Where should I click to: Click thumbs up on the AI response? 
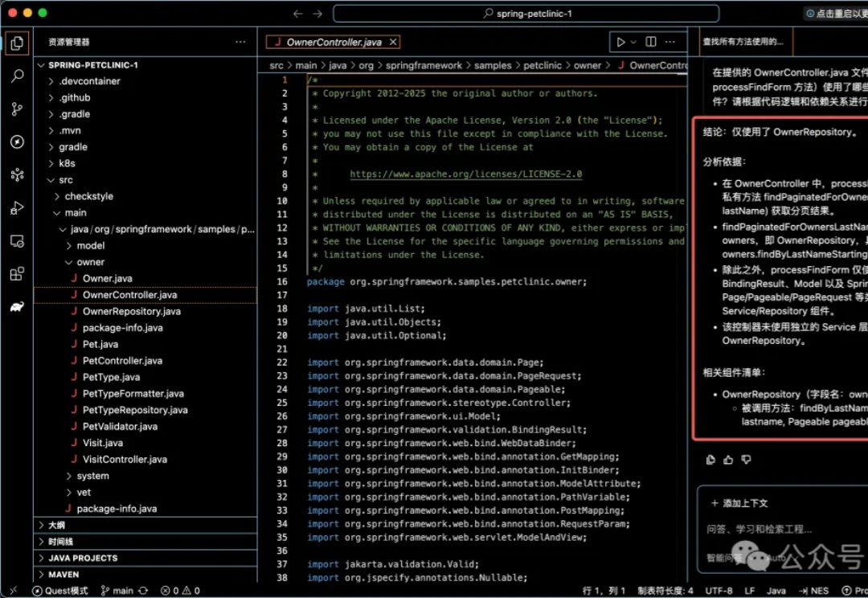tap(728, 460)
